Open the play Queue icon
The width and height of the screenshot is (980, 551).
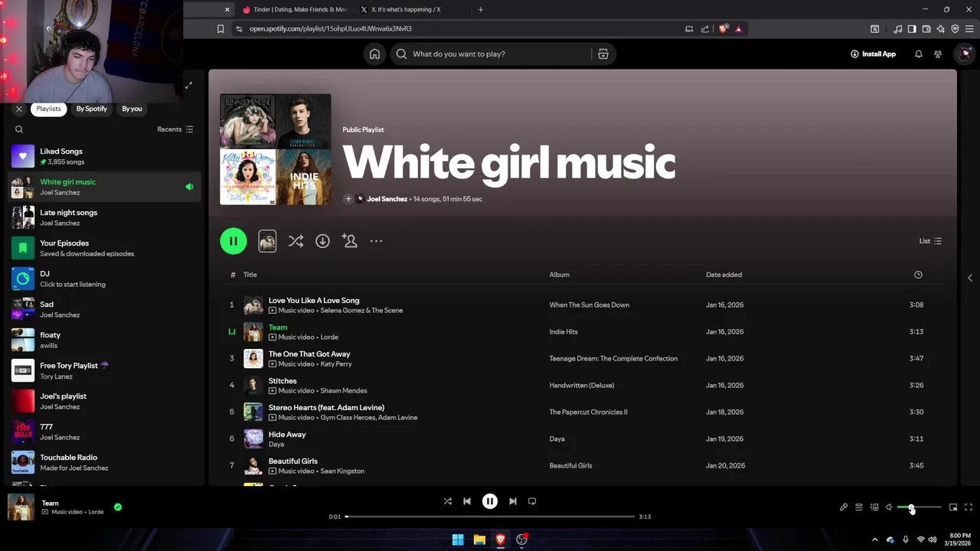coord(859,507)
